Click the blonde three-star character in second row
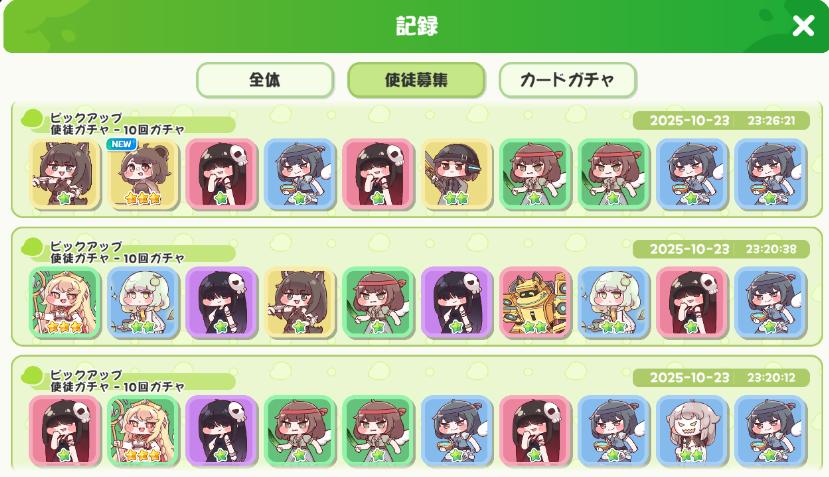829x477 pixels. pos(65,302)
